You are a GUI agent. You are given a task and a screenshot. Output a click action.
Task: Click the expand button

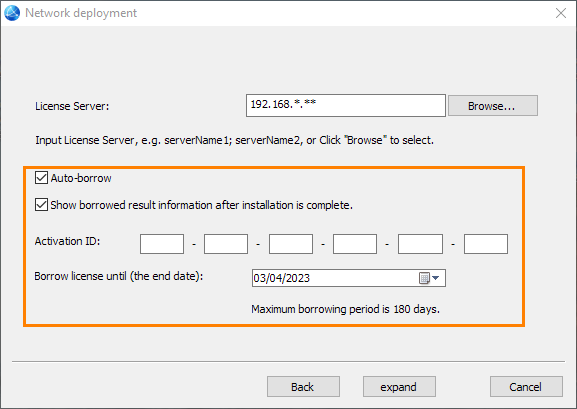pyautogui.click(x=399, y=387)
